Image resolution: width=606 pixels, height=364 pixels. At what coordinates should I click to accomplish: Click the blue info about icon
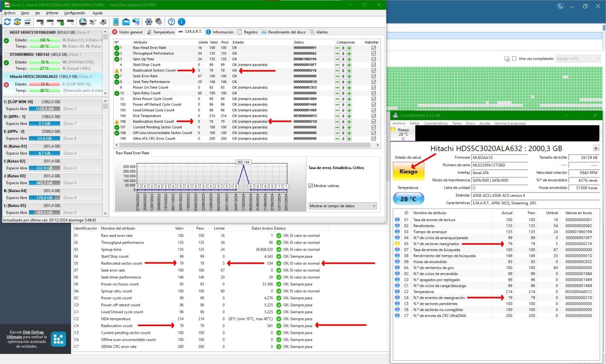(181, 22)
